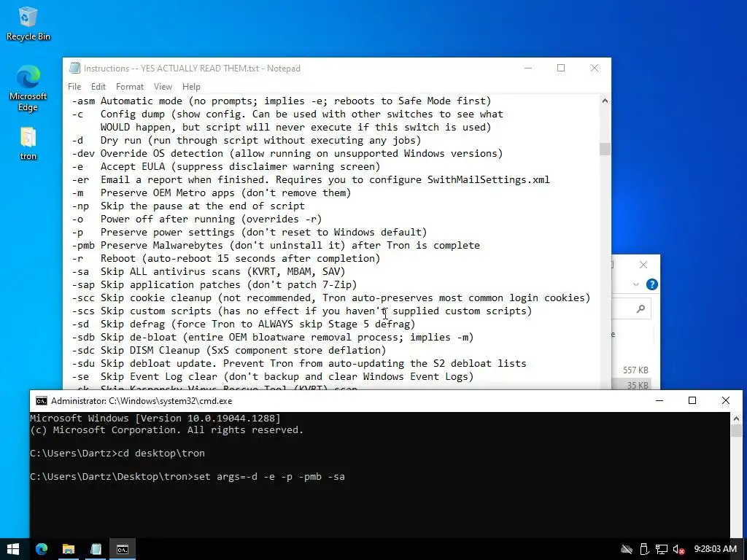The width and height of the screenshot is (747, 560).
Task: Switch to Notepad via taskbar icon
Action: [x=96, y=549]
